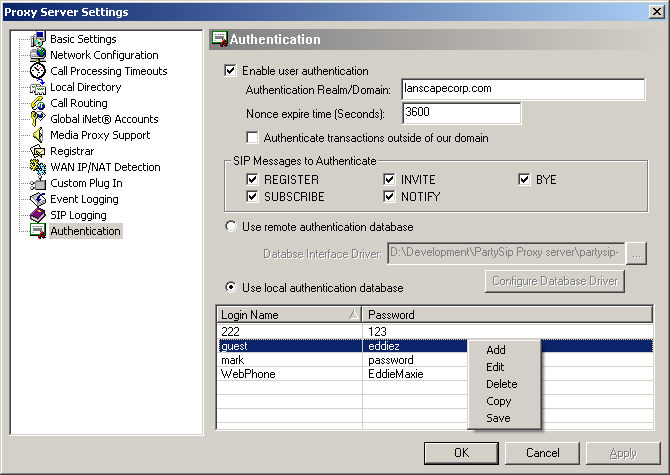Click the SIP Logging book icon
This screenshot has height=475, width=670.
pyautogui.click(x=38, y=215)
